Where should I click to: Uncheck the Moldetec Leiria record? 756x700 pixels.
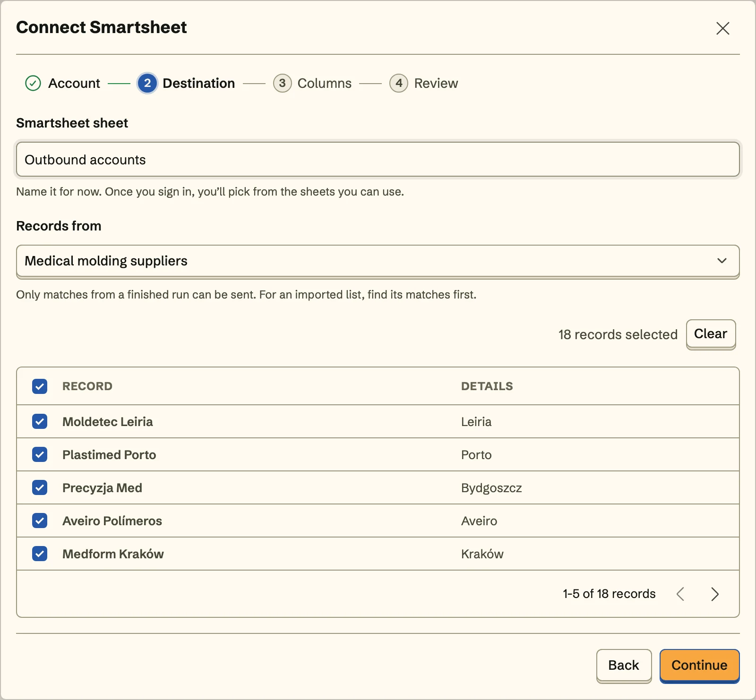[x=40, y=421]
